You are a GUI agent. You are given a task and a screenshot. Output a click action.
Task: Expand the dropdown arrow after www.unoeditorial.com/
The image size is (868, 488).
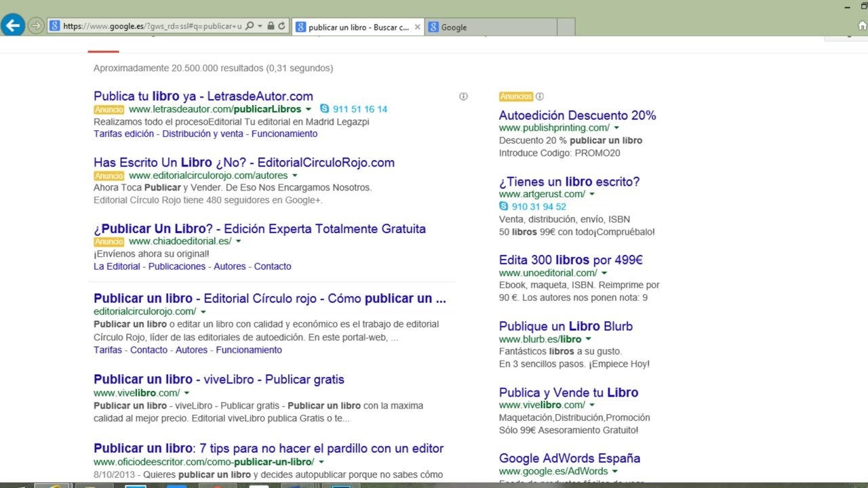click(x=604, y=273)
